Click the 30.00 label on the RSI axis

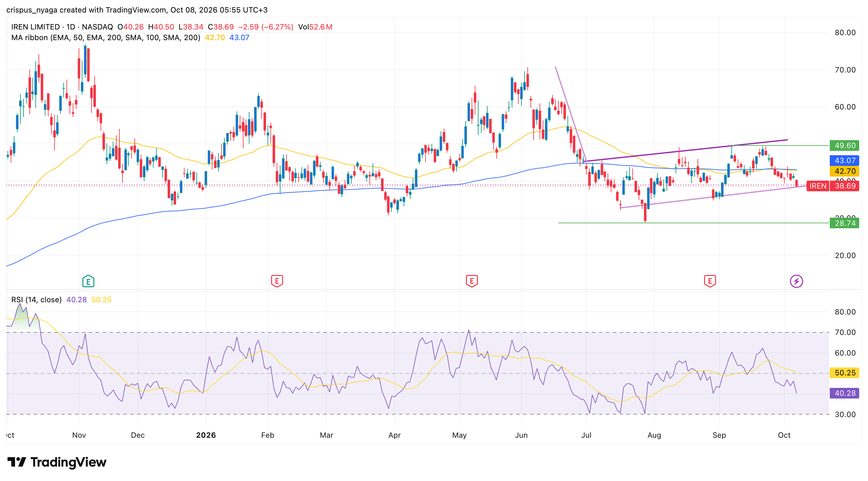click(845, 414)
